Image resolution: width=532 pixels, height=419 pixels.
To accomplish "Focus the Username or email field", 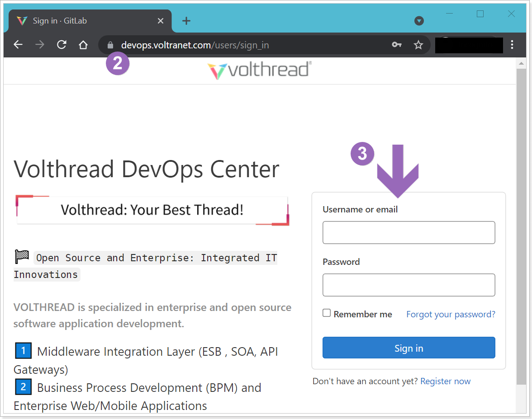I will (x=408, y=233).
